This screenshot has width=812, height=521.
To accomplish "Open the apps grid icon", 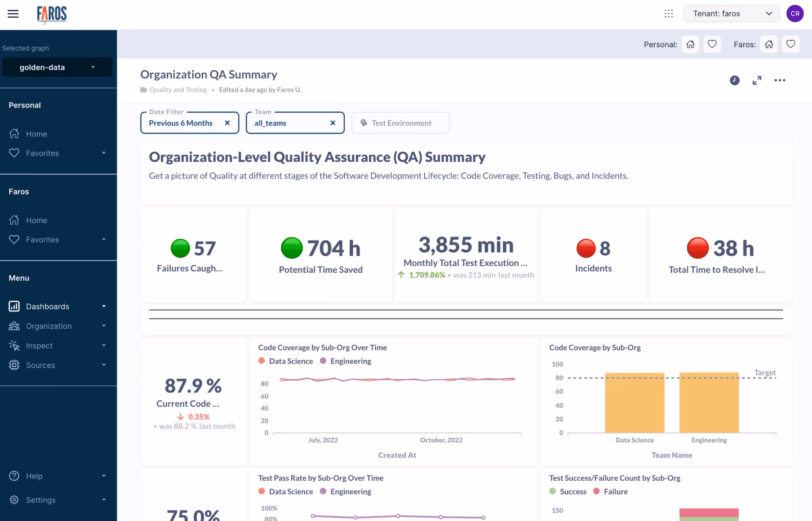I will (668, 14).
